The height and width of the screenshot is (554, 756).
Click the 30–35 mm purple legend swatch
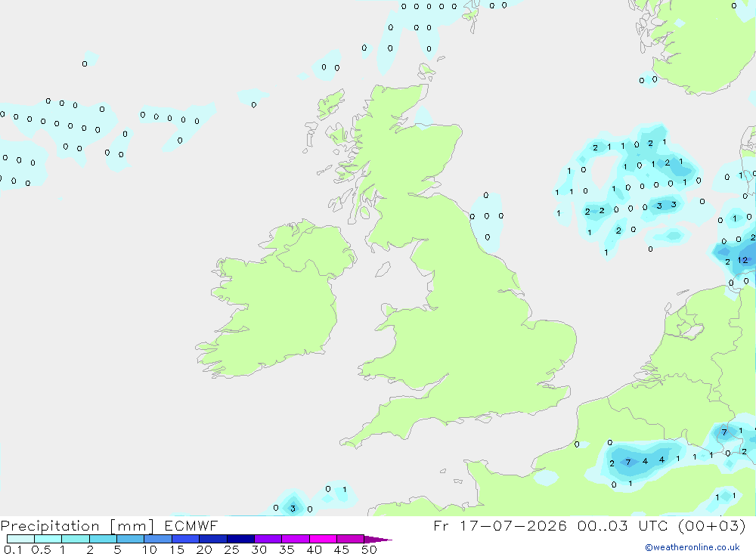click(x=268, y=539)
